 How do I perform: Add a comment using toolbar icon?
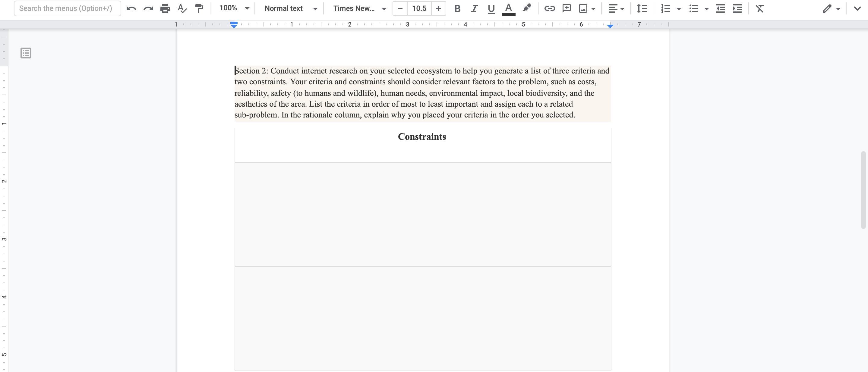[567, 8]
